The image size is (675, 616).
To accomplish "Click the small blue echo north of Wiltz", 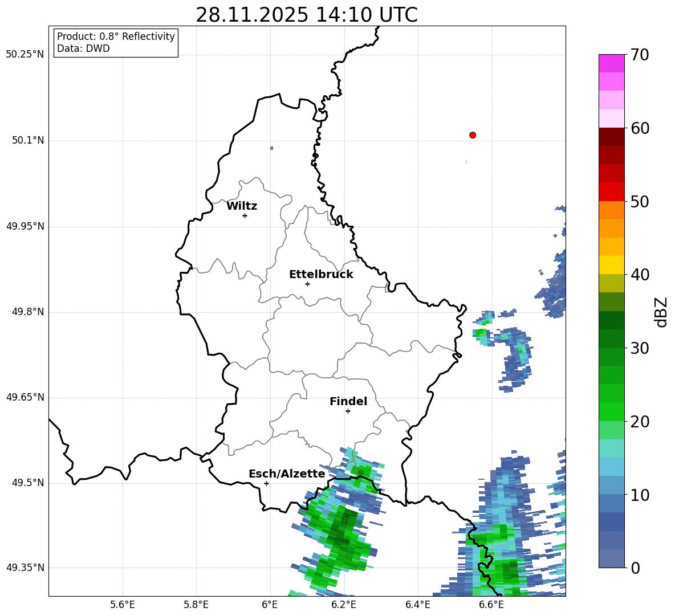I will (271, 148).
